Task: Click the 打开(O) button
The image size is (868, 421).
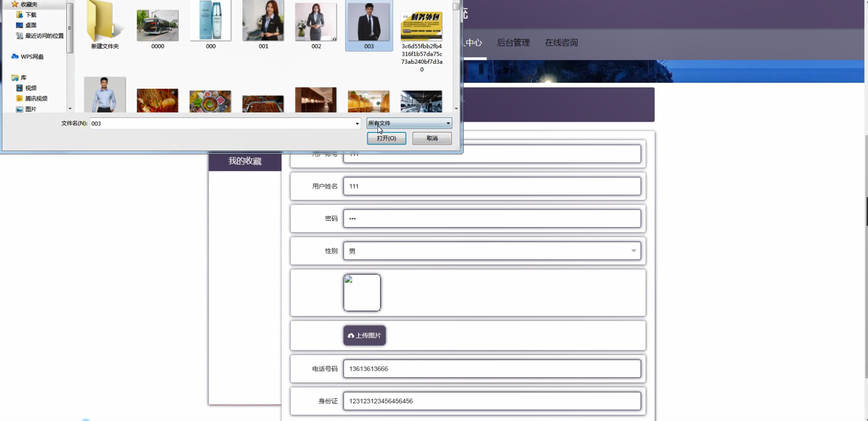Action: [x=386, y=138]
